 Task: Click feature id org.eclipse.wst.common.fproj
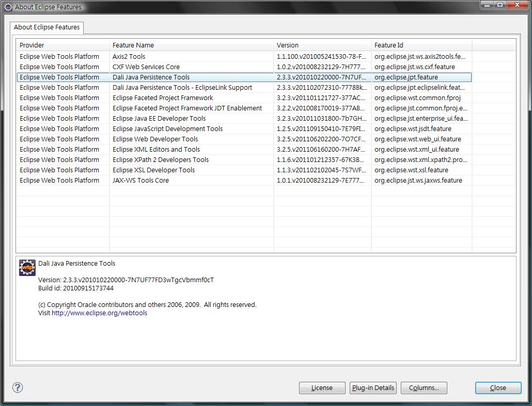(x=417, y=98)
